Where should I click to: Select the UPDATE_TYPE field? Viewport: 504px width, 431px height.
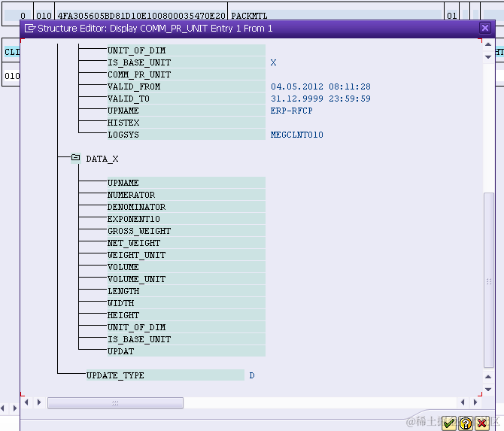coord(165,375)
